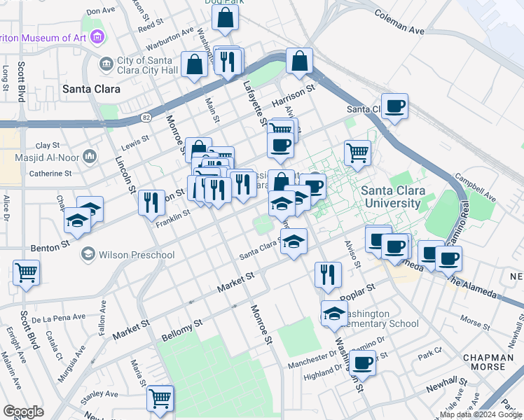Click the City of Santa Clara City Hall pin

pyautogui.click(x=106, y=64)
